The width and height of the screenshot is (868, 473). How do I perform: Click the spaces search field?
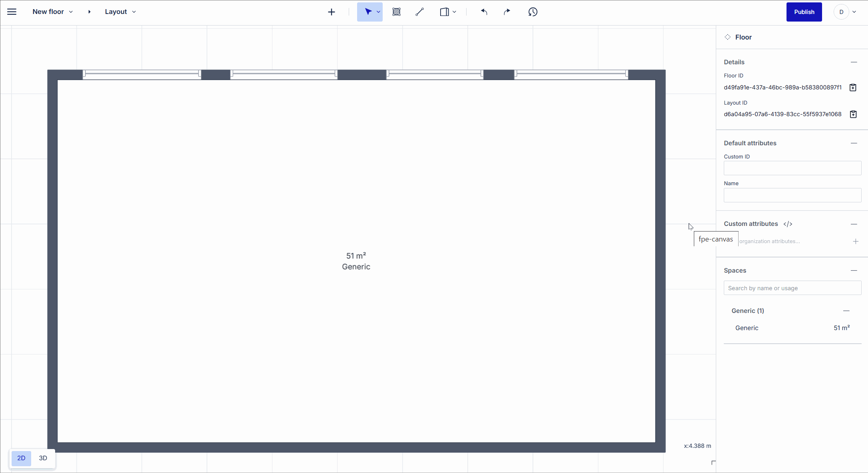click(792, 288)
